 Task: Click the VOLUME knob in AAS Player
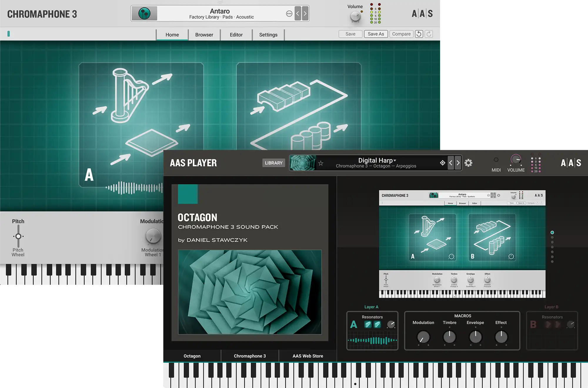pos(516,160)
